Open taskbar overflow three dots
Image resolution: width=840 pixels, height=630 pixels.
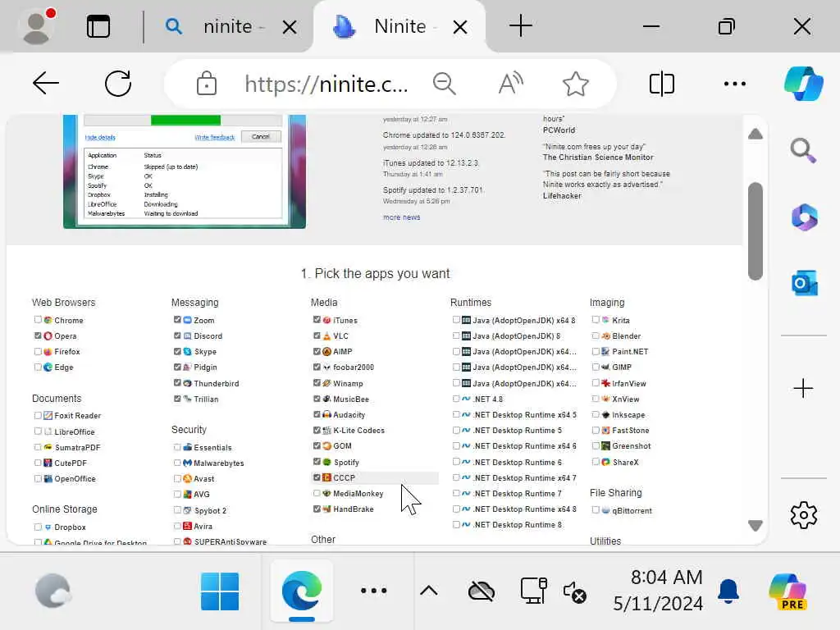pos(373,591)
